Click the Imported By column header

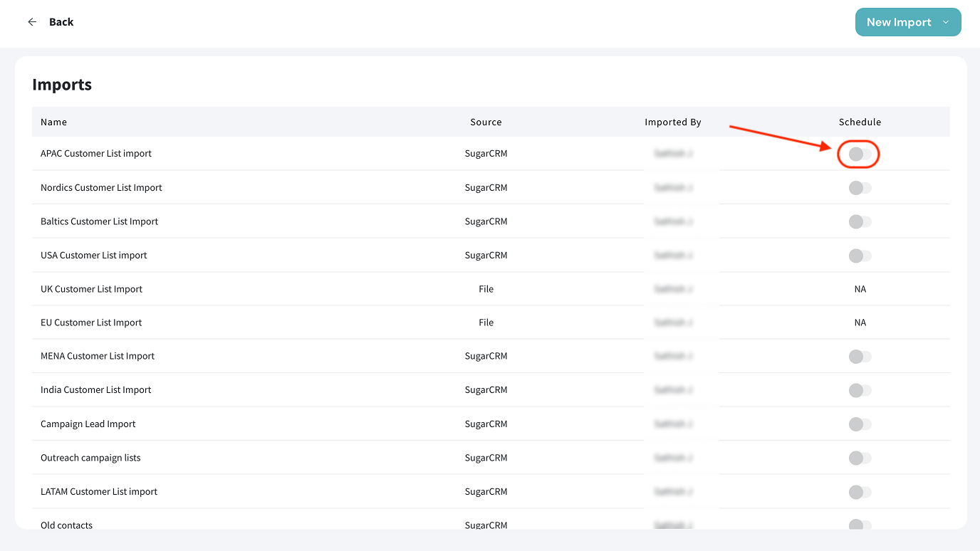tap(672, 122)
